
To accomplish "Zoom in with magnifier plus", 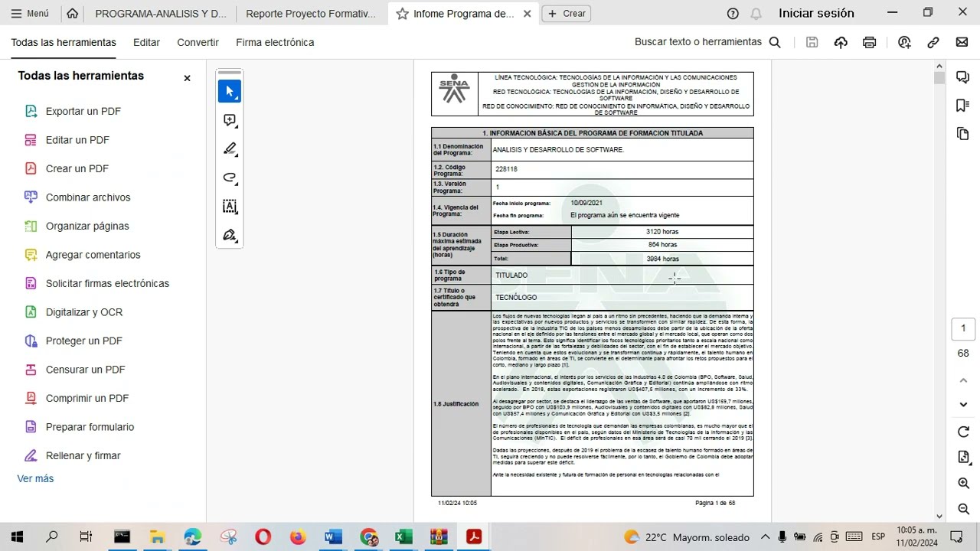I will pos(963,484).
